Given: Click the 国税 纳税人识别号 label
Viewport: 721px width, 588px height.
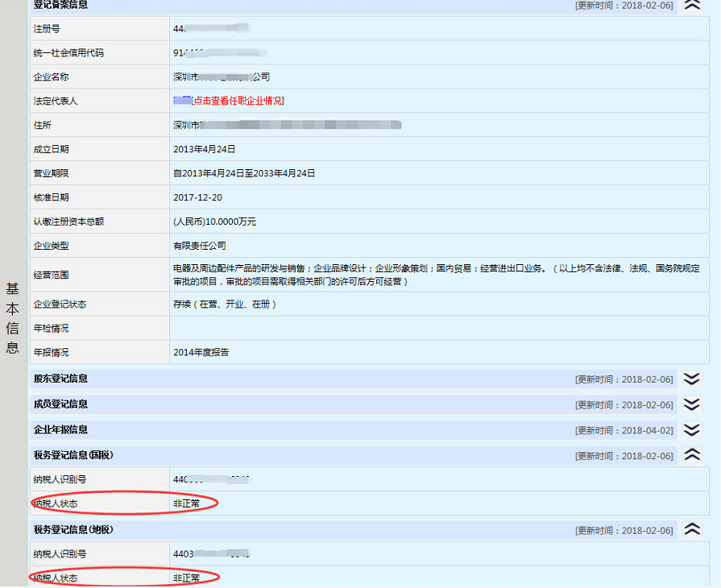Looking at the screenshot, I should (60, 479).
